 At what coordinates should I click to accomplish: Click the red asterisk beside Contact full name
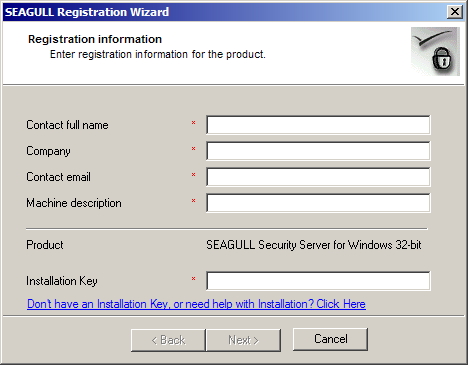tap(193, 123)
